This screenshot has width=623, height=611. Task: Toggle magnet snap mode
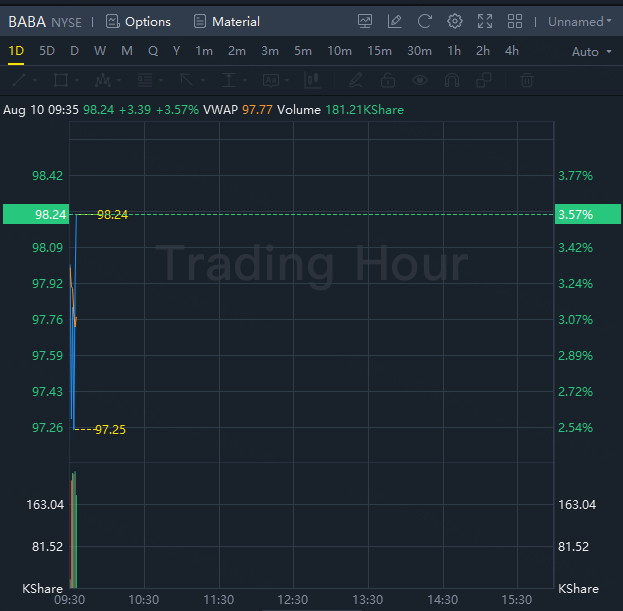click(x=452, y=80)
